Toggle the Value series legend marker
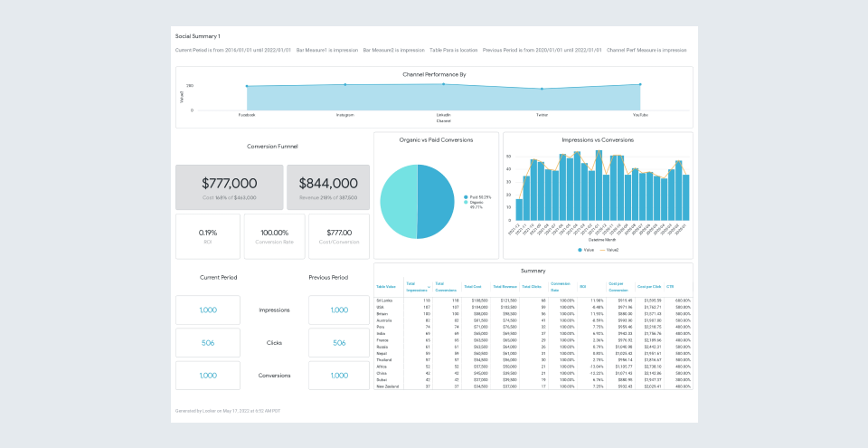The image size is (868, 448). [x=580, y=250]
